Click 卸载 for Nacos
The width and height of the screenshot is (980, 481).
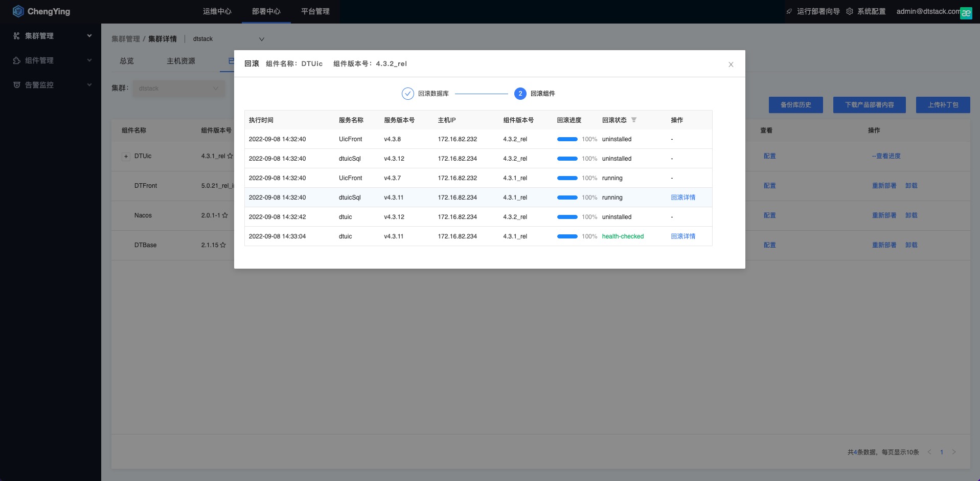coord(911,215)
